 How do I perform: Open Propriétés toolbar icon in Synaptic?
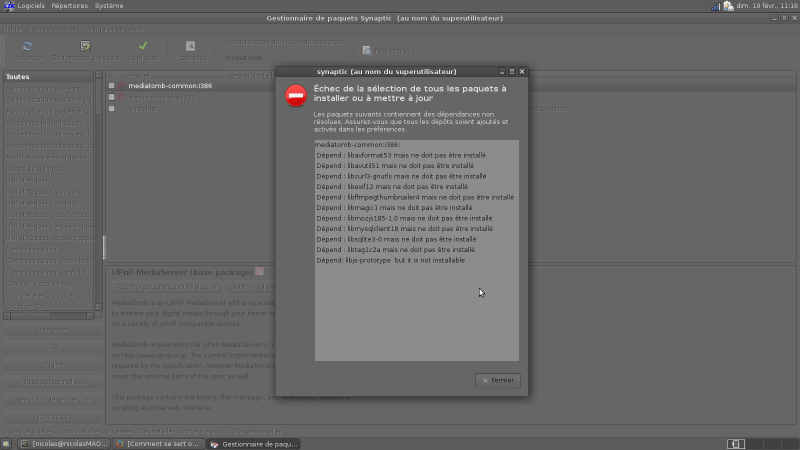[x=190, y=46]
